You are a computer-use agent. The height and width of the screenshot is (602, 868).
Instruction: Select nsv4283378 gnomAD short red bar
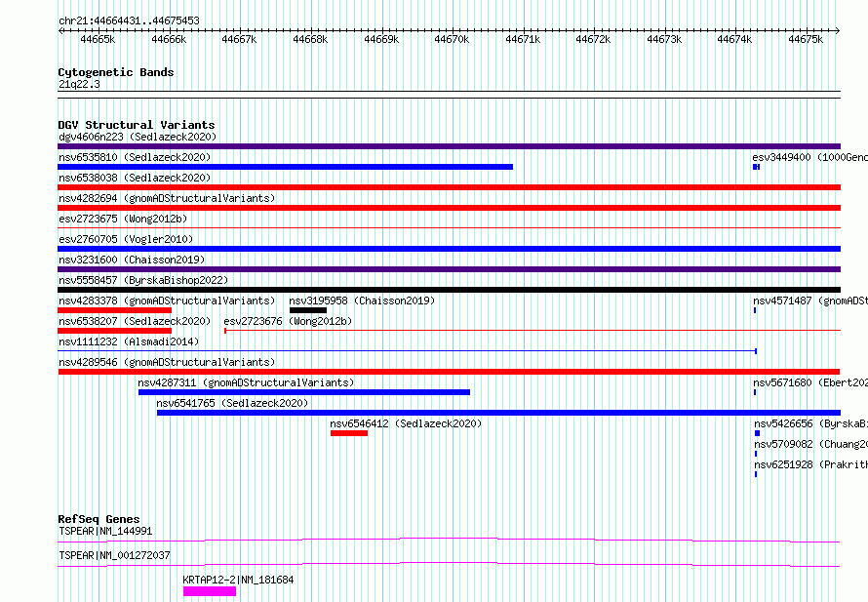(x=114, y=310)
